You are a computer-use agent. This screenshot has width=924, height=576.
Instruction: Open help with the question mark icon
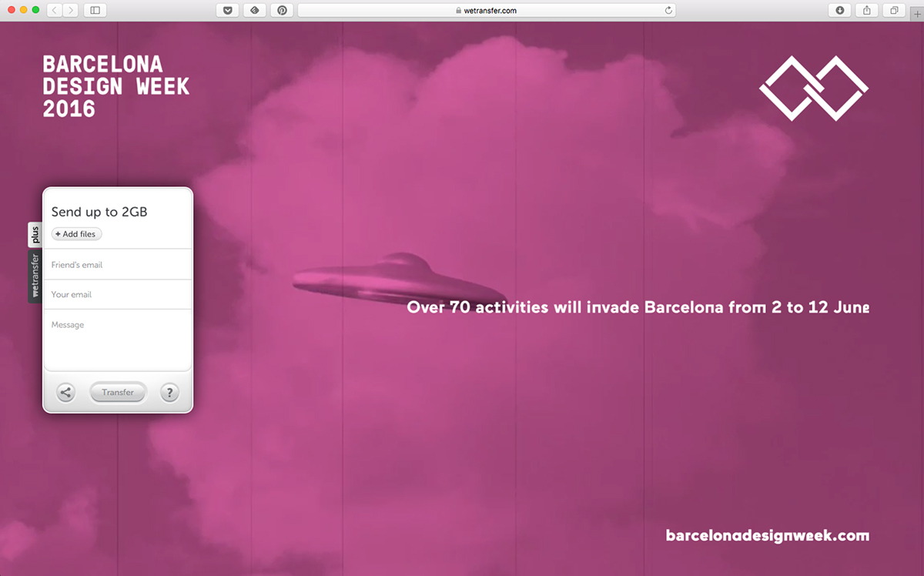(x=169, y=393)
